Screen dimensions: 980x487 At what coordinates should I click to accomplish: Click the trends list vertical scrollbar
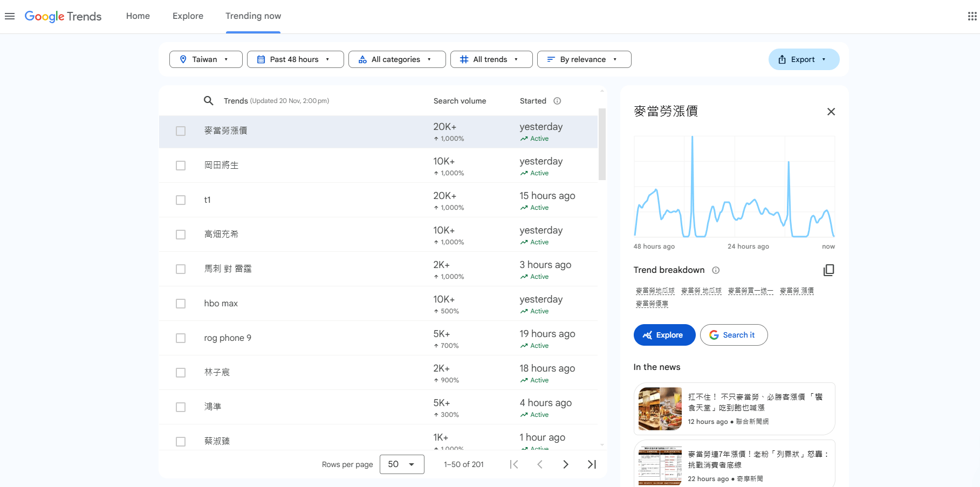[x=602, y=144]
